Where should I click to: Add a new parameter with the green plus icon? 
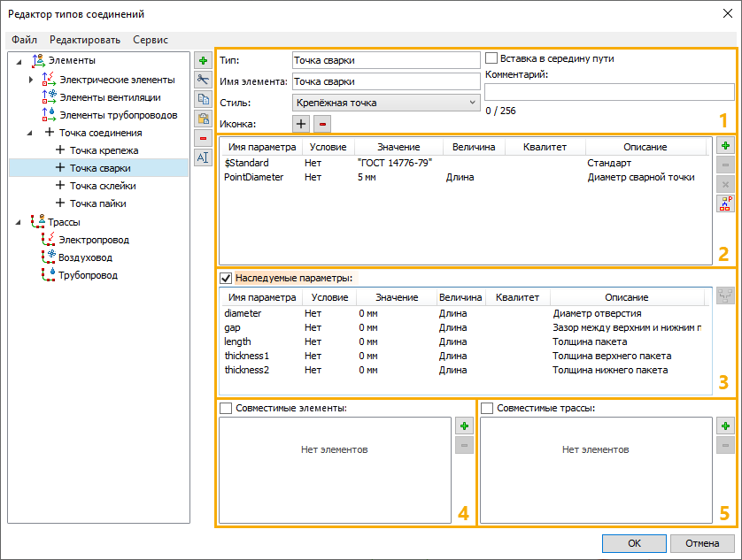725,144
